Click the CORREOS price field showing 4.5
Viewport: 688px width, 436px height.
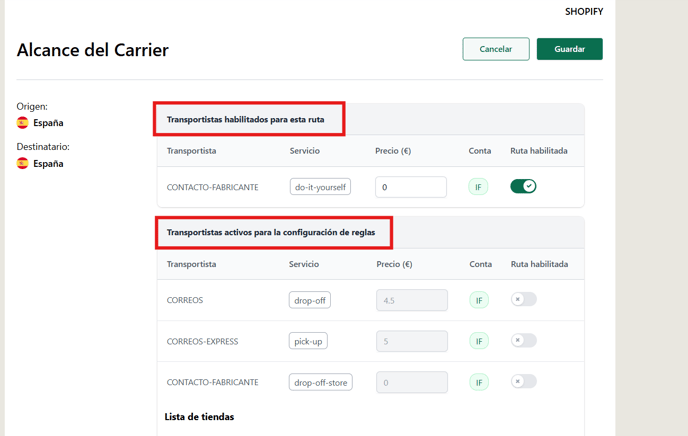pos(412,300)
